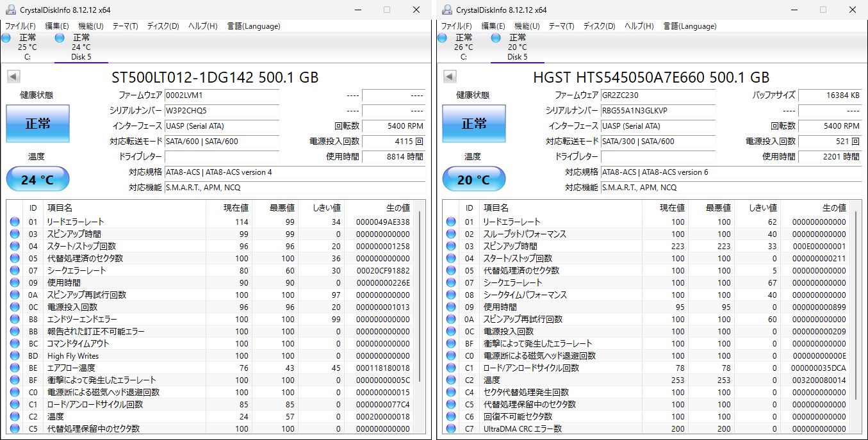Click the back arrow icon in the HGST window
The height and width of the screenshot is (440, 868).
(450, 77)
